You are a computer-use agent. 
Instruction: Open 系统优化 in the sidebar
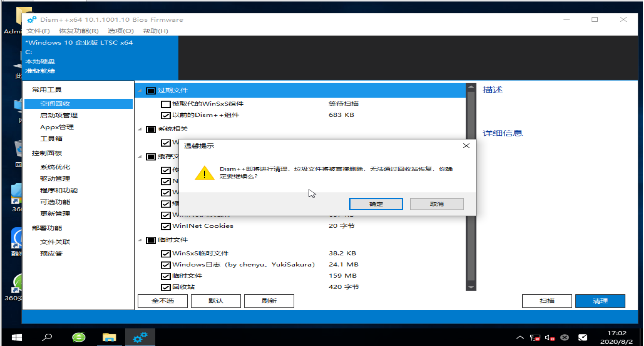[x=55, y=167]
